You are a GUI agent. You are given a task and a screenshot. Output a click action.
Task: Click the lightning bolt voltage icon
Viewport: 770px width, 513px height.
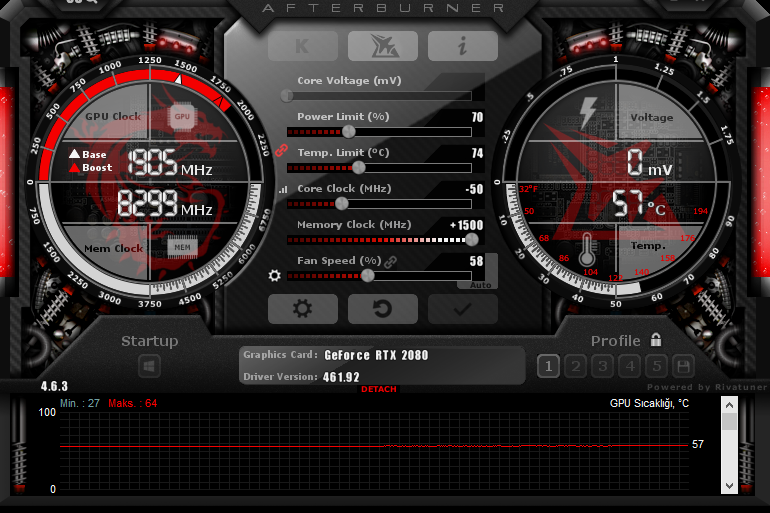pyautogui.click(x=588, y=112)
